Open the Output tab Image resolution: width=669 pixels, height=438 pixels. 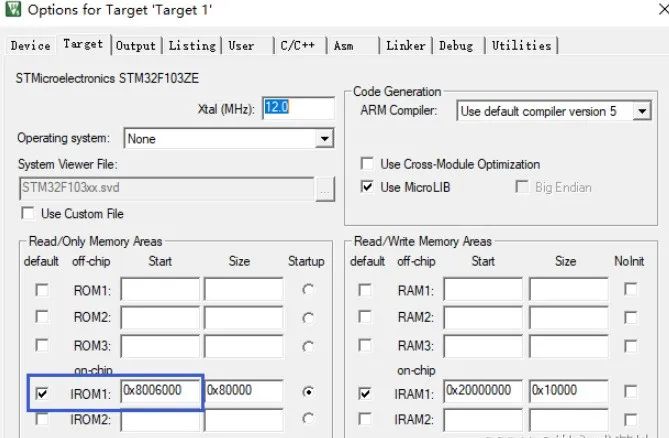pyautogui.click(x=136, y=45)
